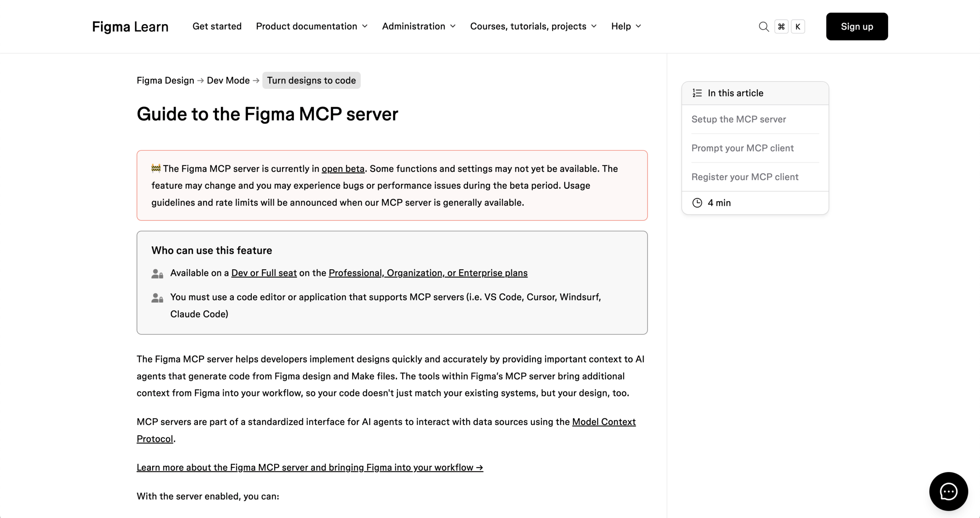Image resolution: width=980 pixels, height=518 pixels.
Task: Click the Sign up button
Action: [857, 26]
